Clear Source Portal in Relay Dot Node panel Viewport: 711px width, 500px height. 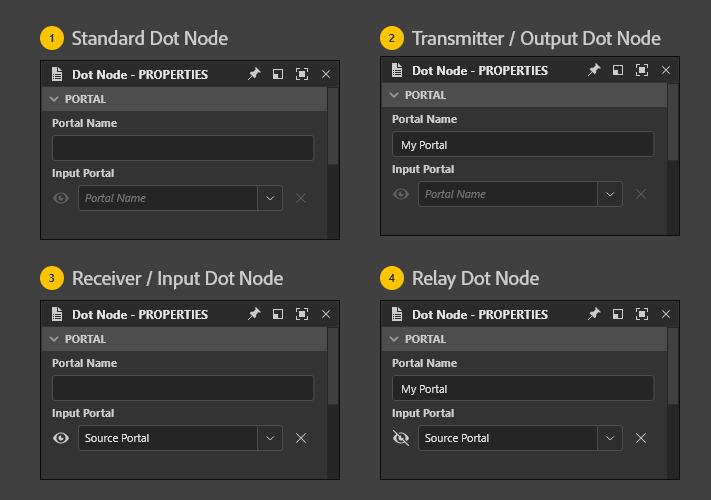point(641,438)
